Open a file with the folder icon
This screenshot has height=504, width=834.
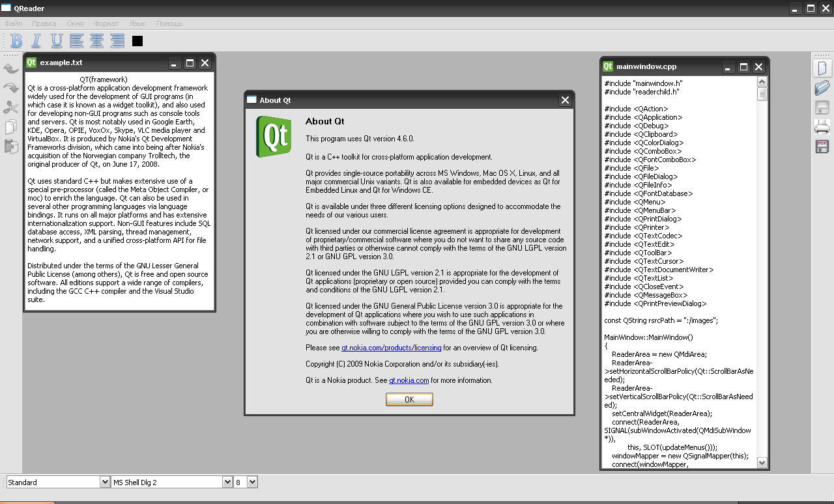pos(822,88)
